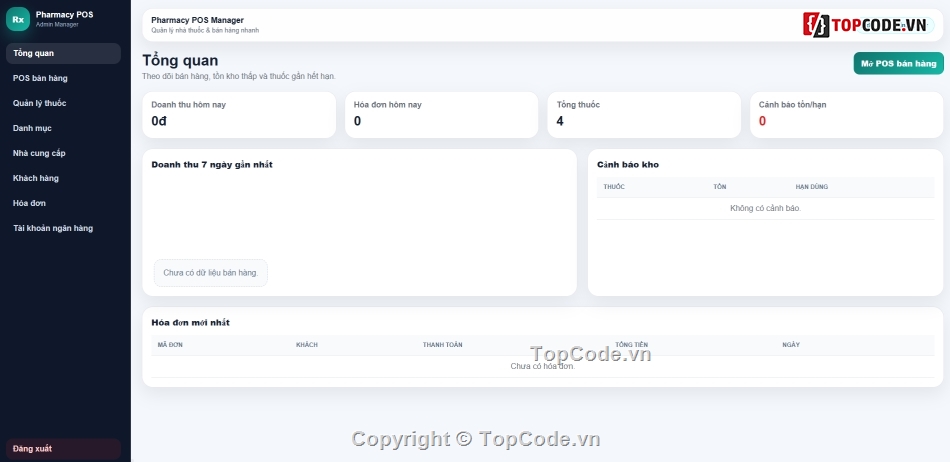
Task: Click the Admin Manager subtitle in sidebar
Action: [x=57, y=25]
